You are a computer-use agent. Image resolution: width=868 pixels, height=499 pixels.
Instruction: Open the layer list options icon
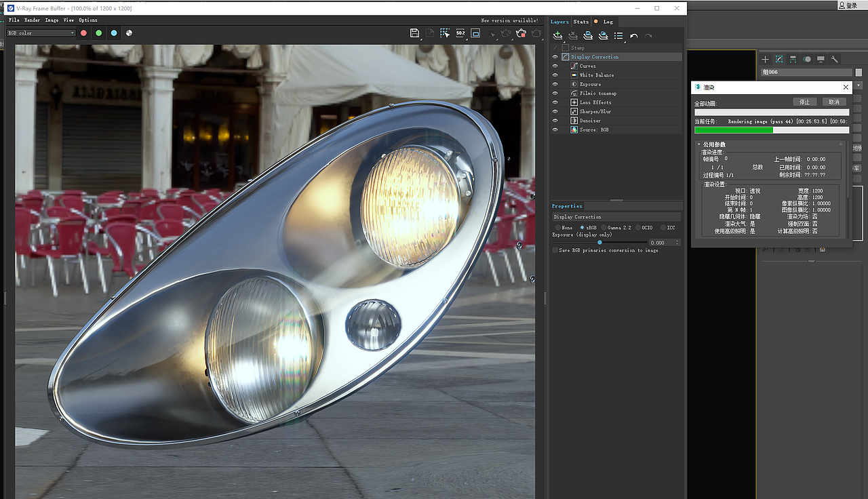point(618,35)
